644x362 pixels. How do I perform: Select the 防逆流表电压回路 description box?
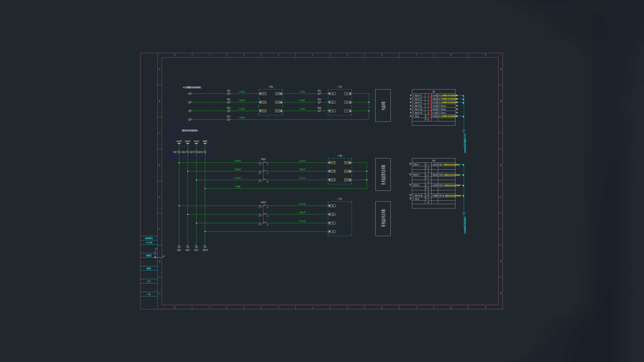(383, 219)
